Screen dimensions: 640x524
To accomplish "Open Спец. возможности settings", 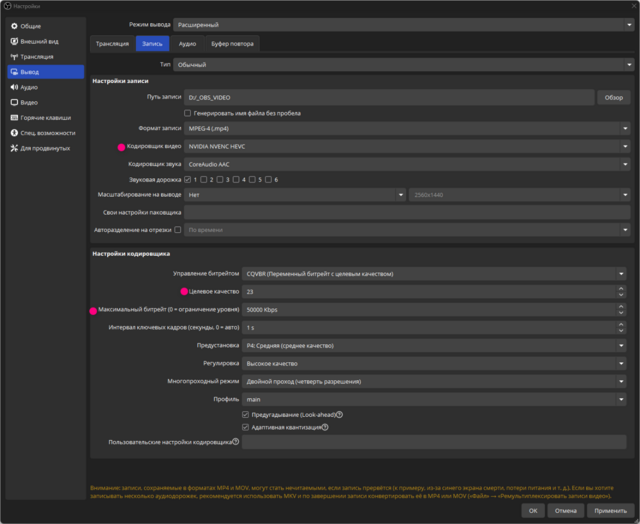I will (x=47, y=132).
